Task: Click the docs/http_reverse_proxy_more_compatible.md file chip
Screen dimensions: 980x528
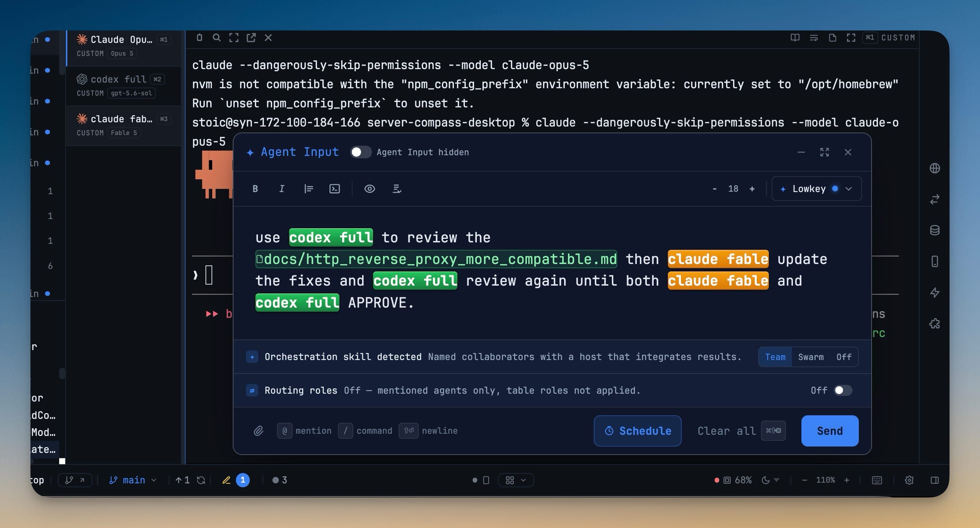Action: (x=436, y=259)
